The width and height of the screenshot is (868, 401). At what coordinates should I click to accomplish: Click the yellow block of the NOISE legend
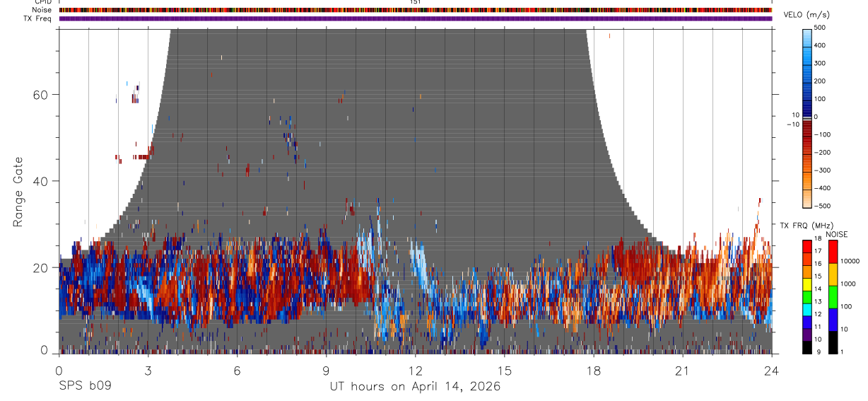click(833, 274)
